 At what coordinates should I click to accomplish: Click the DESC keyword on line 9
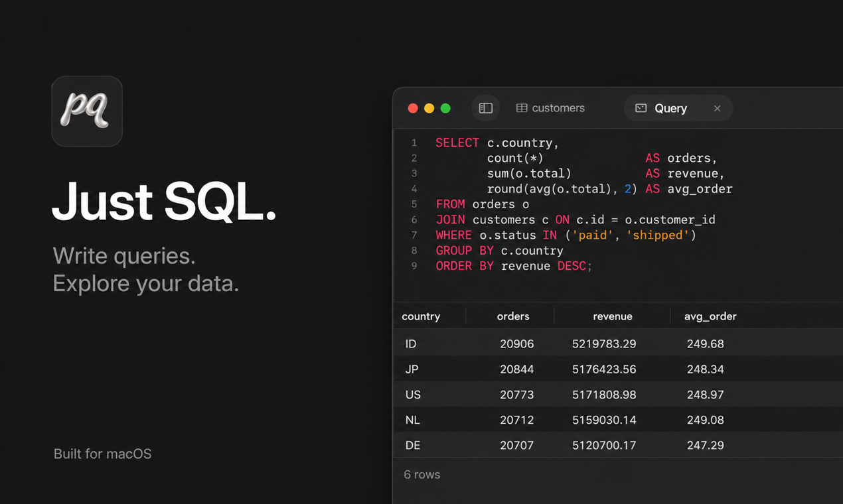[572, 266]
